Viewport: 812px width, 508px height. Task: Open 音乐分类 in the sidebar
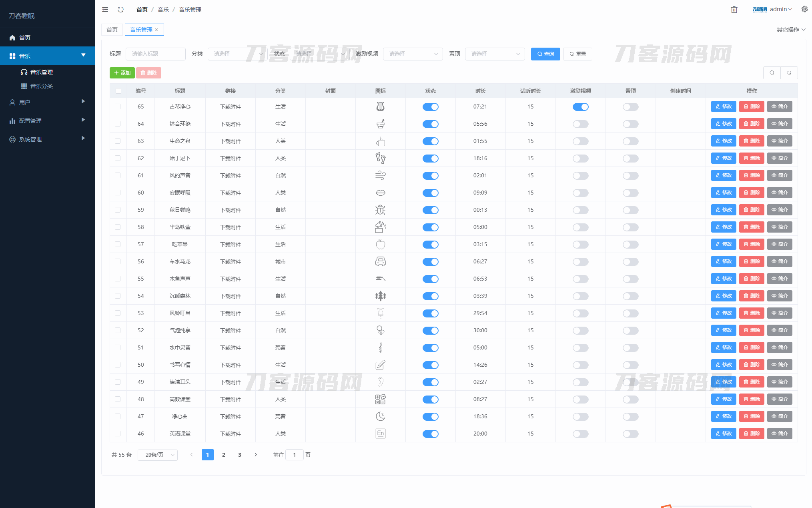tap(42, 86)
